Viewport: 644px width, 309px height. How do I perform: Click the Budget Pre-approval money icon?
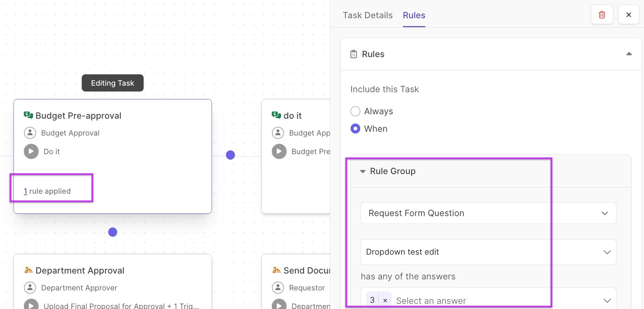point(28,115)
